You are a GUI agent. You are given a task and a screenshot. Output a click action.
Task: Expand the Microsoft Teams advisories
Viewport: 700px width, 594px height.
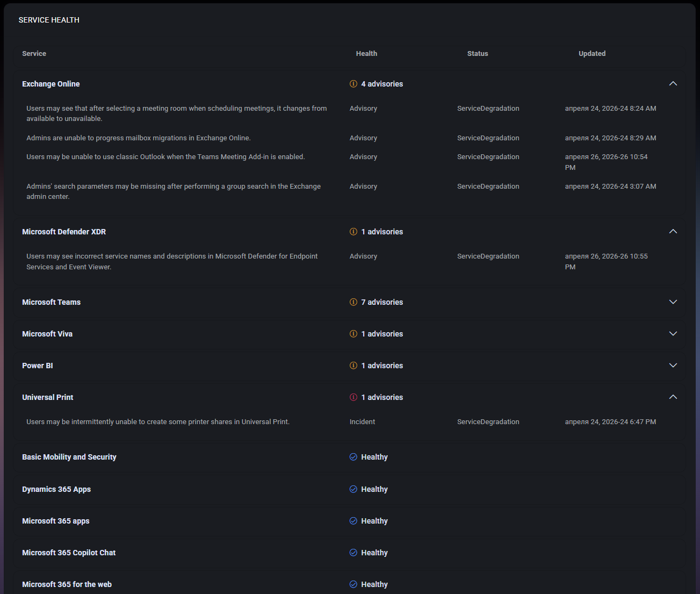[673, 302]
